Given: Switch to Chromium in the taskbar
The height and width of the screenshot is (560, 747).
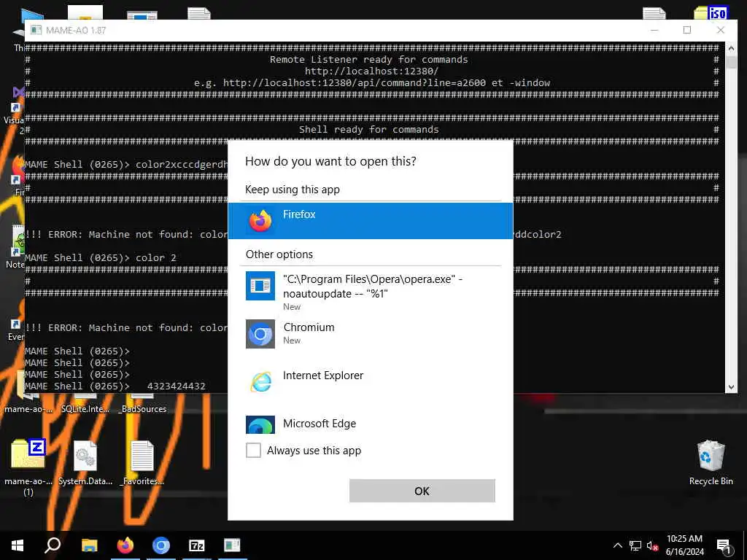Looking at the screenshot, I should tap(161, 545).
